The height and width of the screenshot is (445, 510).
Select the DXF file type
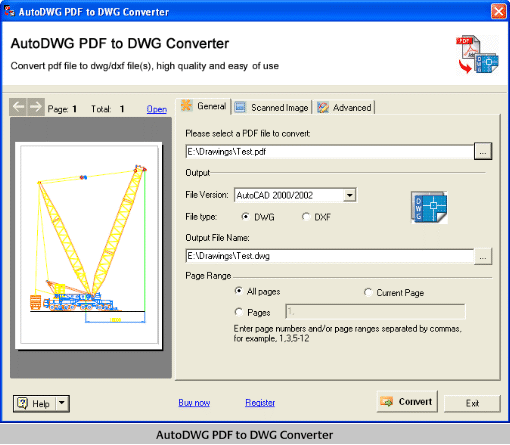click(316, 217)
